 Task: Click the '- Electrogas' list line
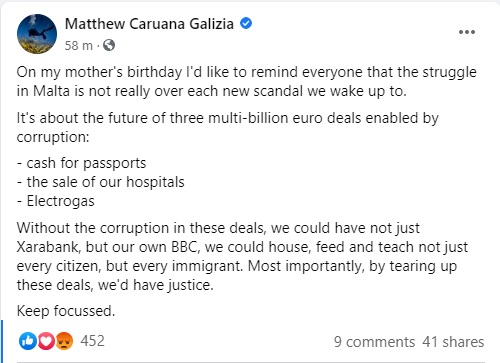(x=56, y=201)
